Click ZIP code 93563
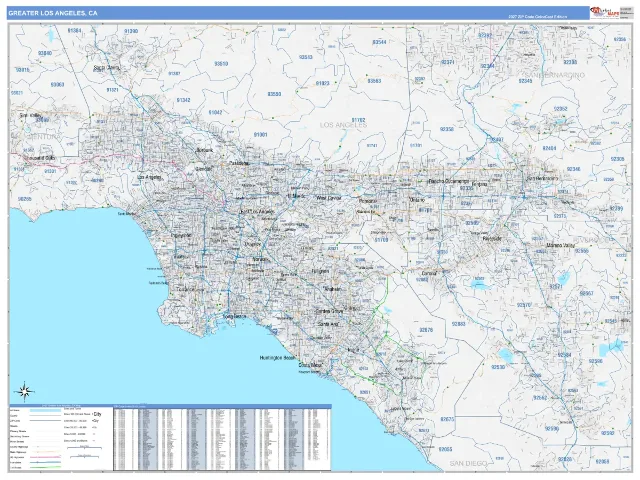The height and width of the screenshot is (480, 640). pos(374,81)
